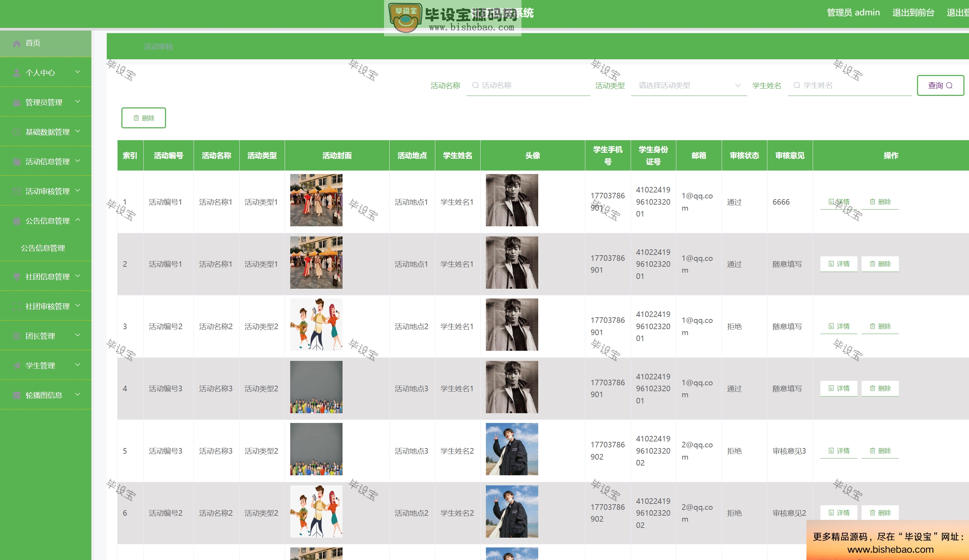
Task: Click 管理员 admin in the header
Action: pos(853,13)
